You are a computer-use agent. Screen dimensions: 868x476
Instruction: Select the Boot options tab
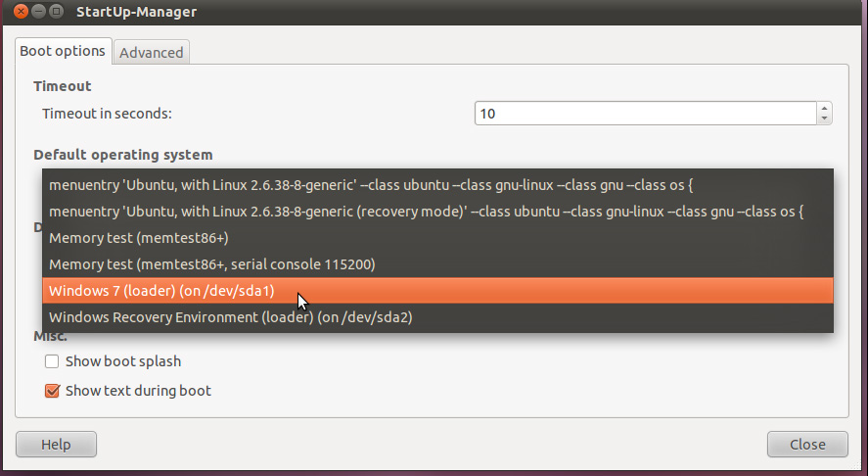coord(63,52)
